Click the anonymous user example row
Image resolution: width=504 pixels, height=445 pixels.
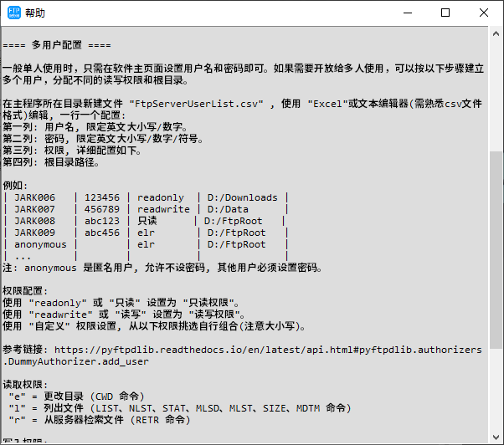pos(146,244)
